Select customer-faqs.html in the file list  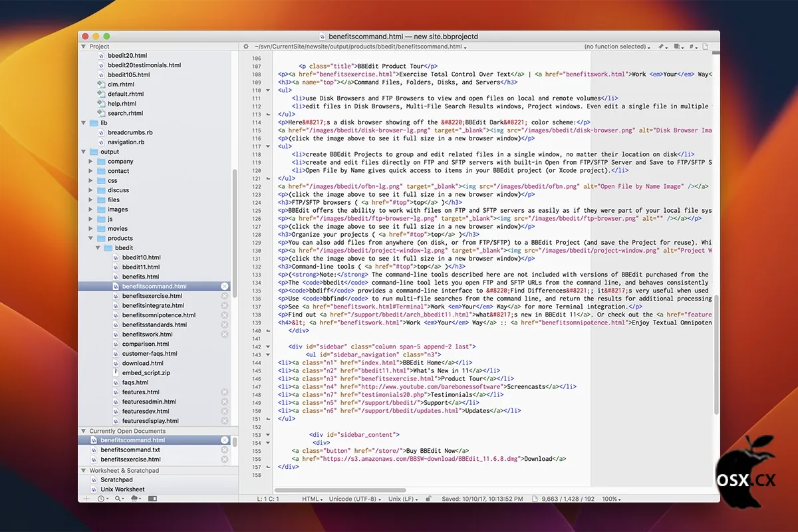tap(150, 354)
